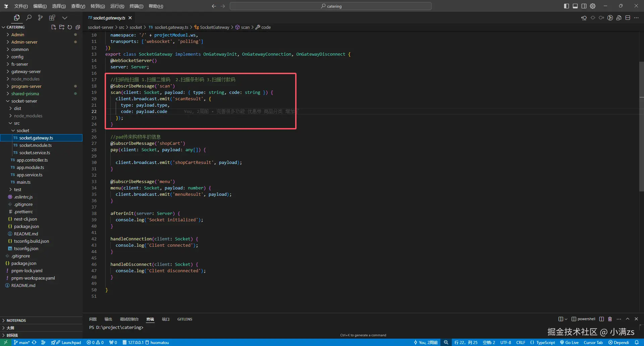The width and height of the screenshot is (644, 346).
Task: Open the Search view in the sidebar
Action: (29, 18)
